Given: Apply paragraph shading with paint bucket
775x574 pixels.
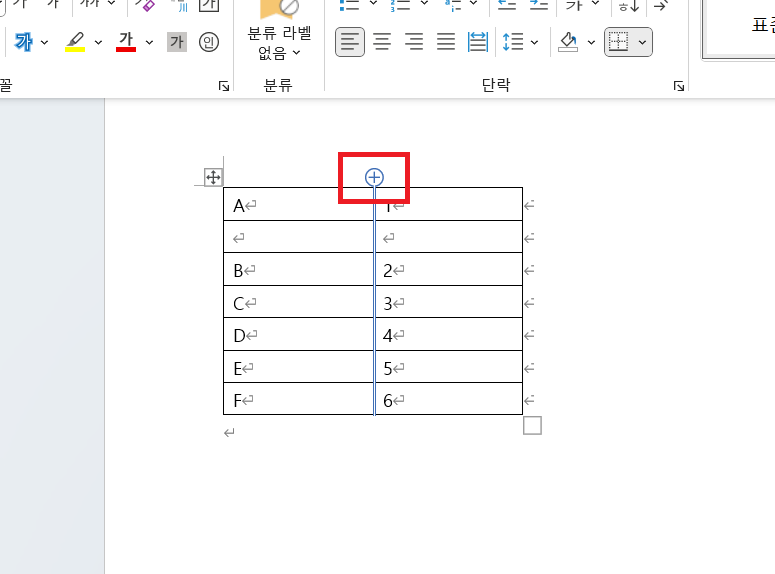Looking at the screenshot, I should pyautogui.click(x=568, y=42).
